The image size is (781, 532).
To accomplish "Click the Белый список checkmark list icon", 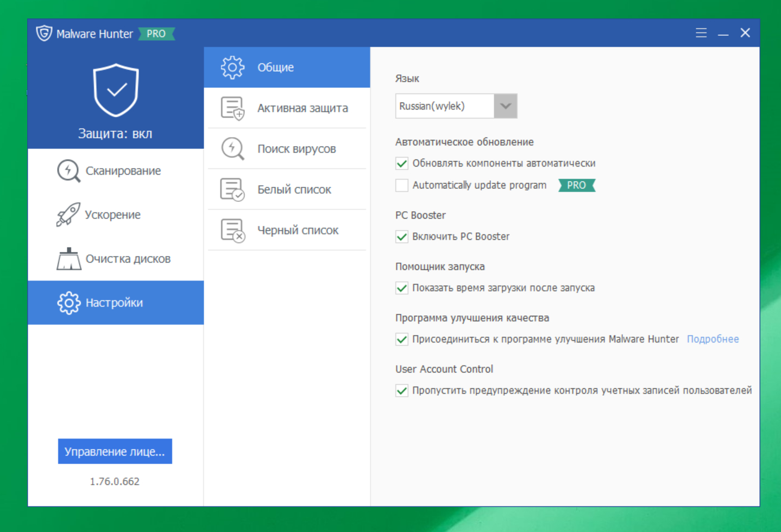I will pyautogui.click(x=232, y=189).
